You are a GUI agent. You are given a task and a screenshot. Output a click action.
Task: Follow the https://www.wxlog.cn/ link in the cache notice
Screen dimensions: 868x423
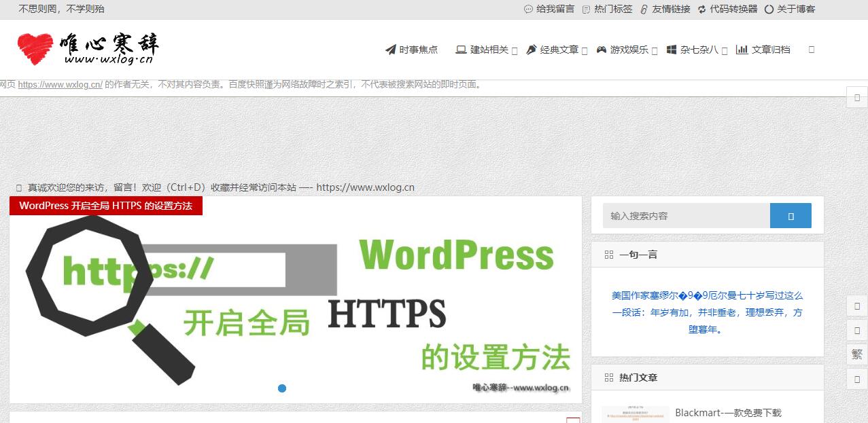[60, 85]
